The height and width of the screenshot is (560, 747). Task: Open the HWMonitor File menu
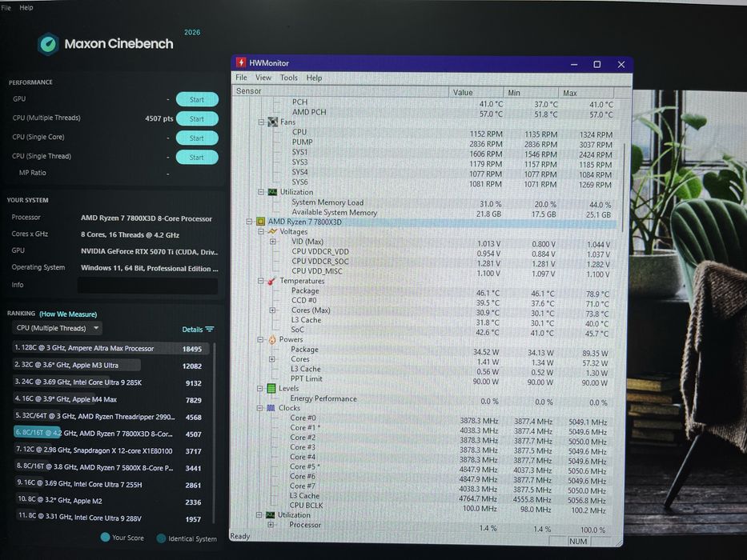click(x=242, y=78)
